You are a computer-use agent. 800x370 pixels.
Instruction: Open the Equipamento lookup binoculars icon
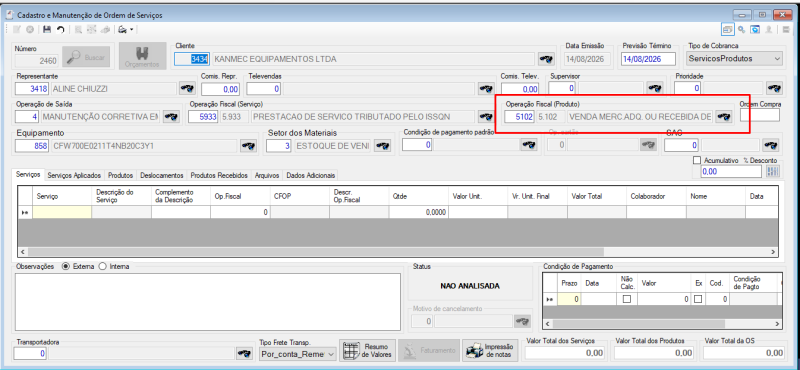(x=248, y=146)
